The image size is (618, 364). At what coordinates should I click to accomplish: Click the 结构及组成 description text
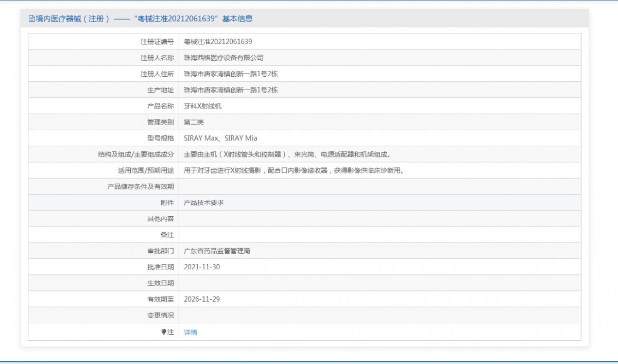pyautogui.click(x=290, y=154)
